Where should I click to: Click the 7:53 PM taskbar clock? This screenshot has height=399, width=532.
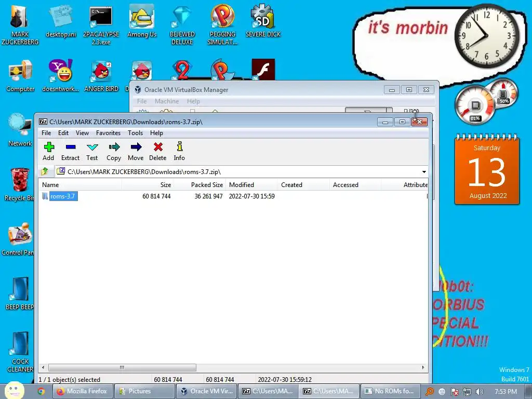[506, 392]
